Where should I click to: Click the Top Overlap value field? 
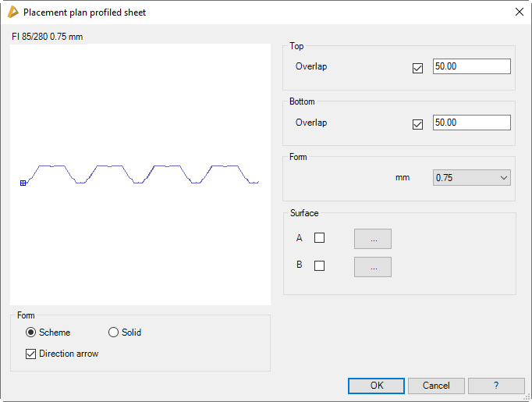(x=471, y=67)
